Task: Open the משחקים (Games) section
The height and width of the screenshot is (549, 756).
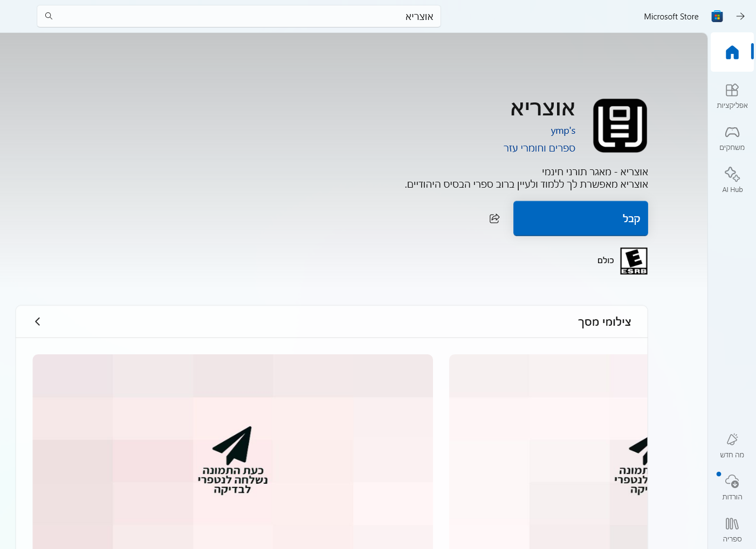Action: tap(732, 138)
